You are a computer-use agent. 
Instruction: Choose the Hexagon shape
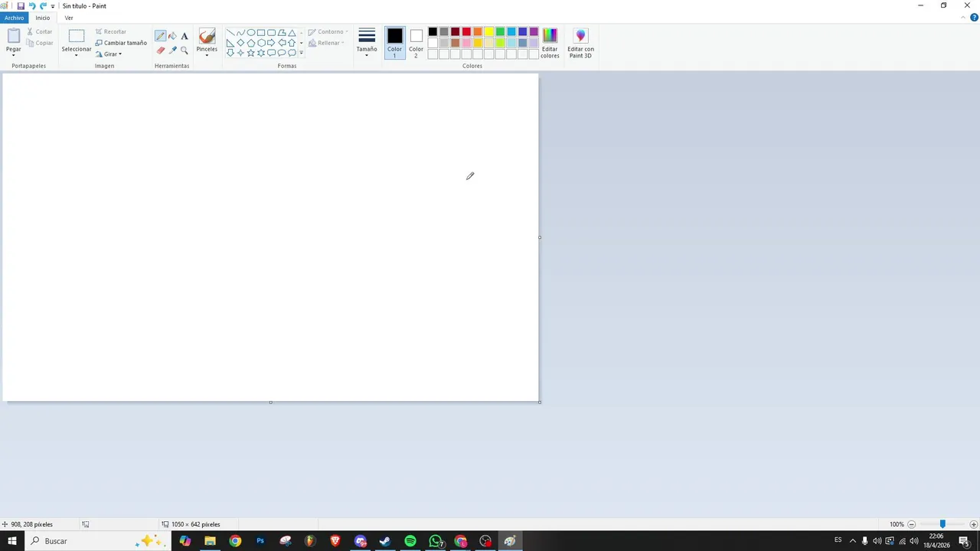[x=261, y=43]
